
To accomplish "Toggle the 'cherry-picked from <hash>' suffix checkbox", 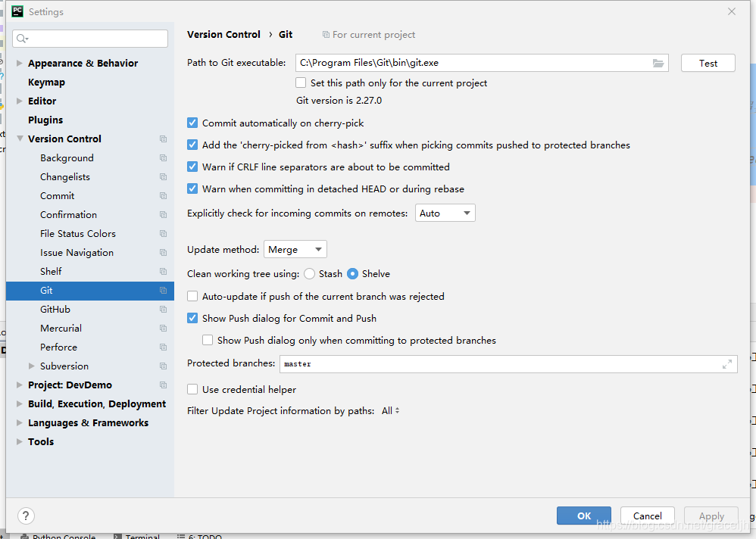I will coord(192,145).
